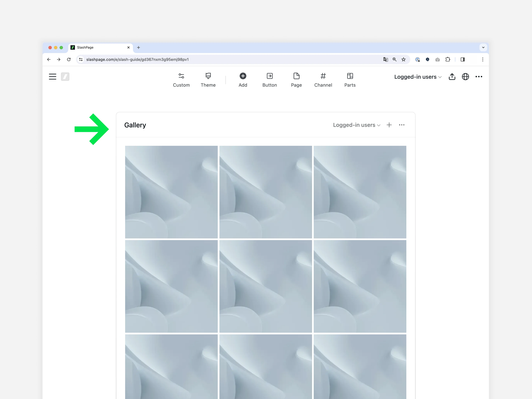Viewport: 532px width, 399px height.
Task: Open the Parts panel
Action: click(x=350, y=80)
